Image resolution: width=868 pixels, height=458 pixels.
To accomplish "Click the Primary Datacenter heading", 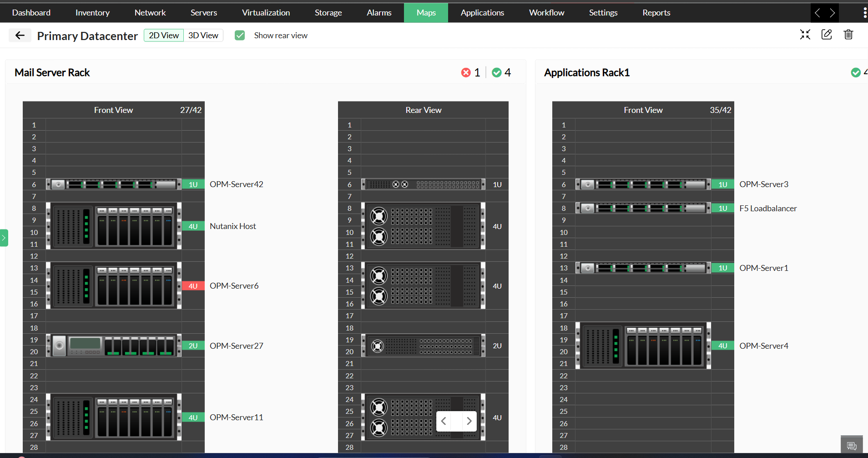I will (87, 36).
